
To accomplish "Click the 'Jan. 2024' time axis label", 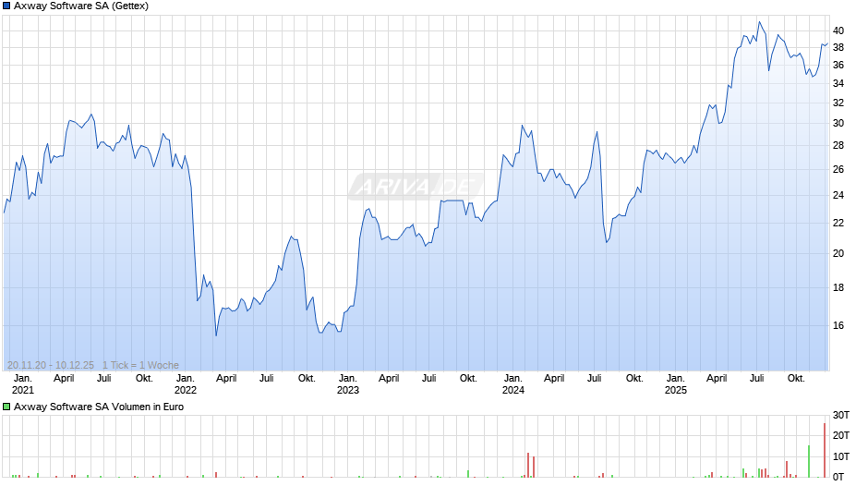I will [x=513, y=384].
